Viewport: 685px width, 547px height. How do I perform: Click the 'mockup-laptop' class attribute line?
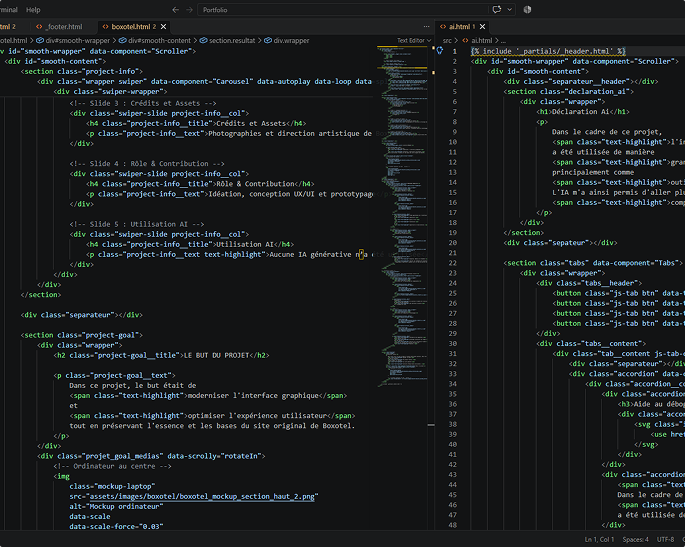click(x=112, y=486)
